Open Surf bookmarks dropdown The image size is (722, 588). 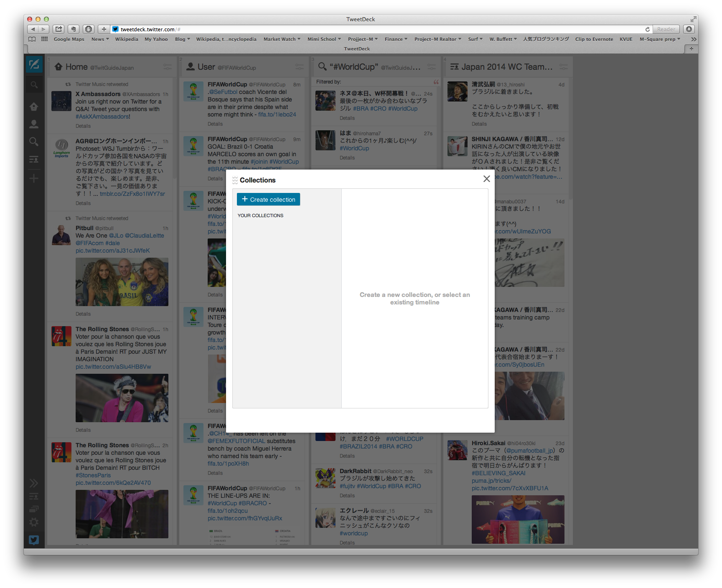pos(475,39)
